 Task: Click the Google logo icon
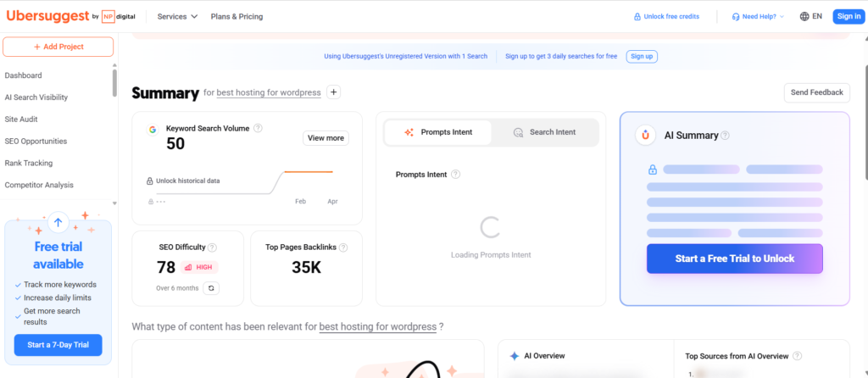click(x=153, y=130)
